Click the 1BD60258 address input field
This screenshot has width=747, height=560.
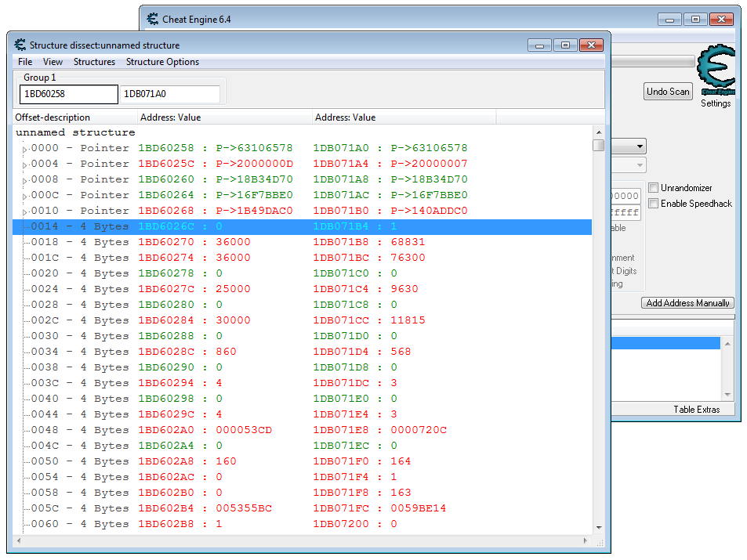tap(68, 95)
